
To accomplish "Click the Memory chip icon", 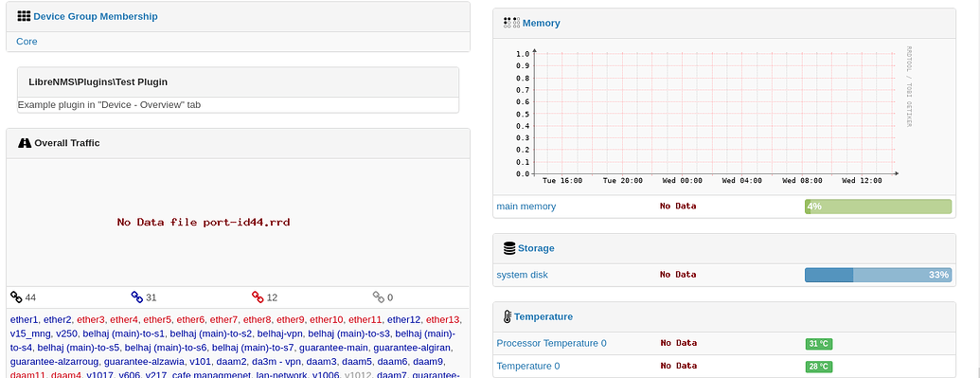I will (512, 23).
